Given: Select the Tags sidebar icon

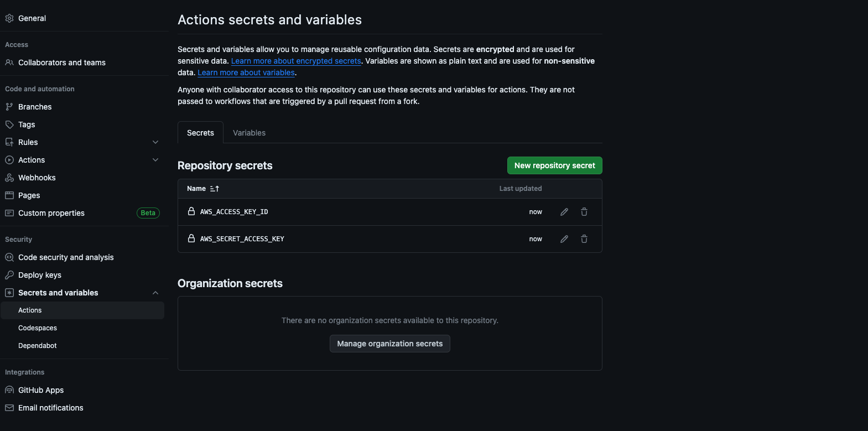Looking at the screenshot, I should click(9, 124).
